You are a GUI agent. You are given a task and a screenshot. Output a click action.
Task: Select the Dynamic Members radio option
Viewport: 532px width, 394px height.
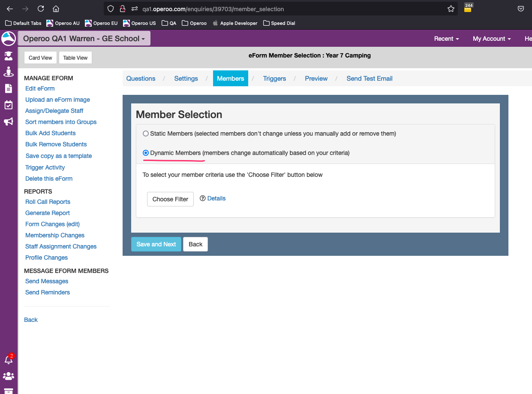146,153
